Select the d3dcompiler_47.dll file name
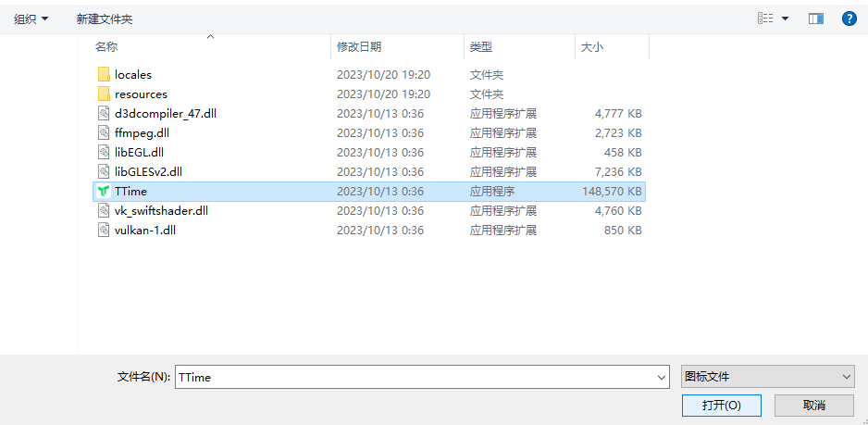This screenshot has width=868, height=425. 166,114
